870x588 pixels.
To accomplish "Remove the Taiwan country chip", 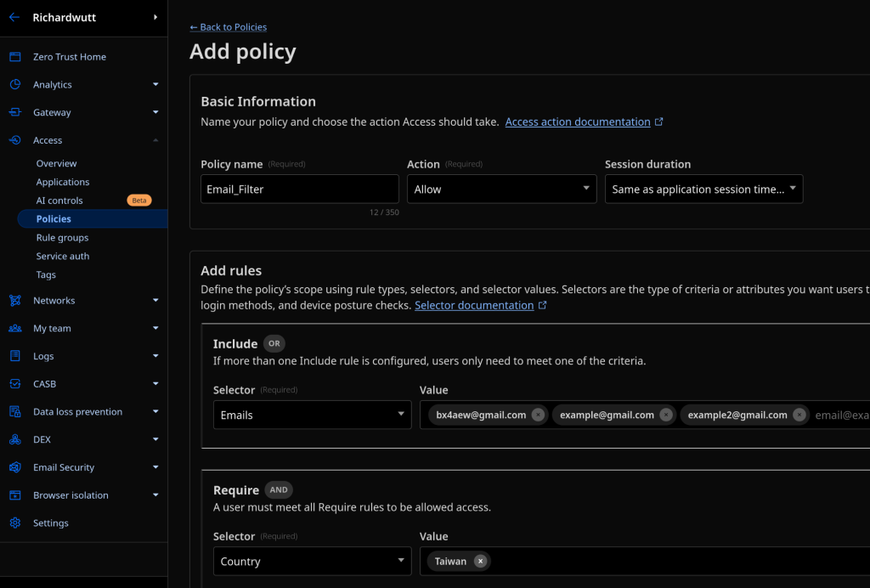I will tap(480, 561).
